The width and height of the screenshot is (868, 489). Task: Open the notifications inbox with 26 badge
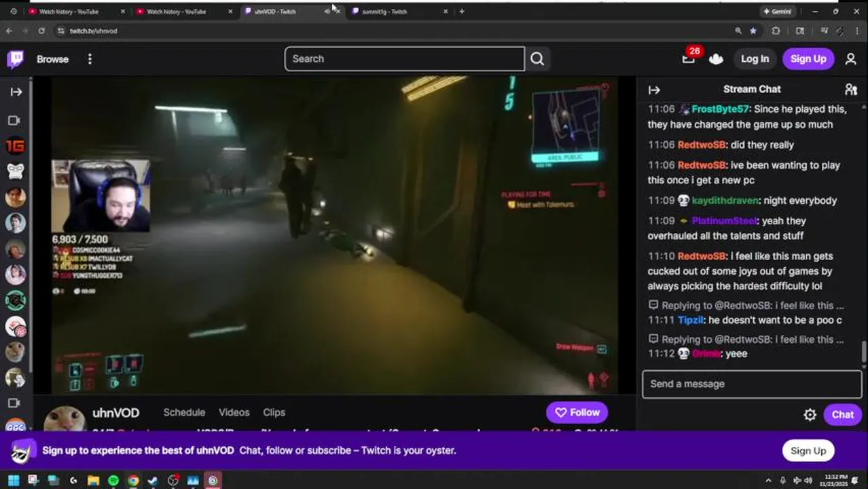tap(689, 58)
